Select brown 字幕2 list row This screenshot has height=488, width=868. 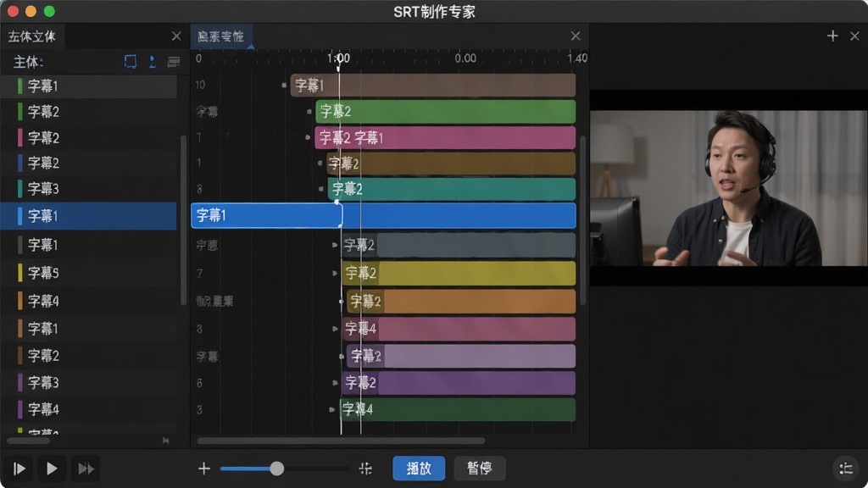(88, 356)
